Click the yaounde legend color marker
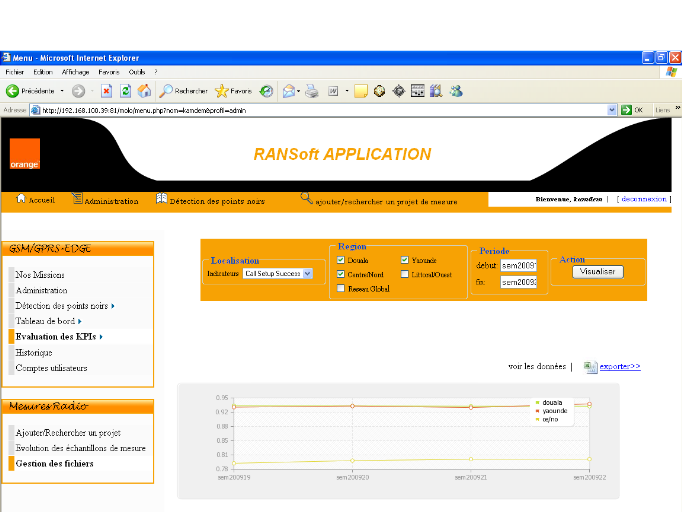The width and height of the screenshot is (682, 512). [x=537, y=411]
